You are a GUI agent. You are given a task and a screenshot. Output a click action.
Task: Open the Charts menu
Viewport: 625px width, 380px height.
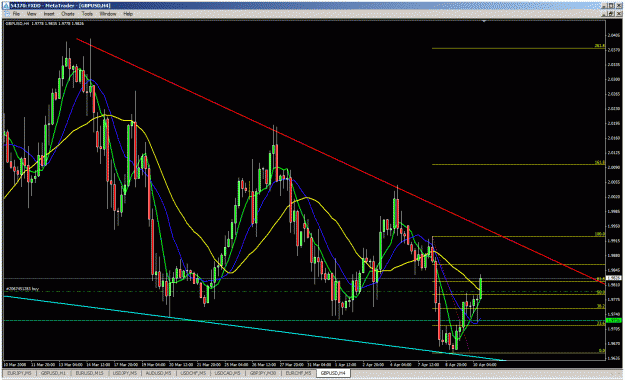68,14
